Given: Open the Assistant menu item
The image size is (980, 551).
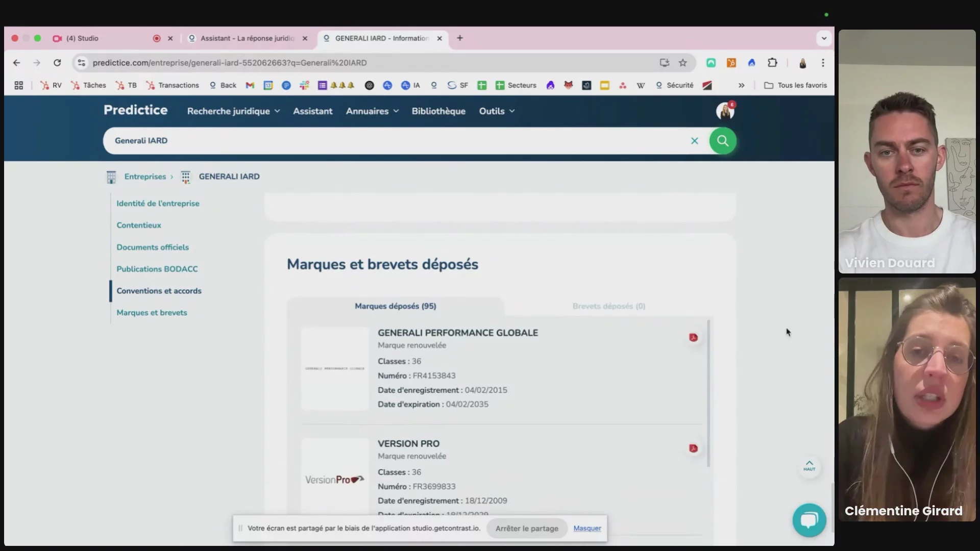Looking at the screenshot, I should (x=312, y=111).
